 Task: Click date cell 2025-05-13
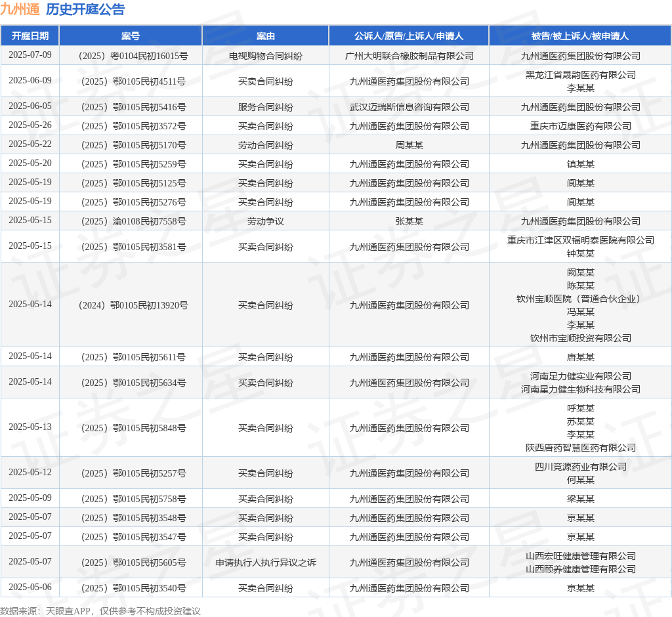pyautogui.click(x=30, y=427)
